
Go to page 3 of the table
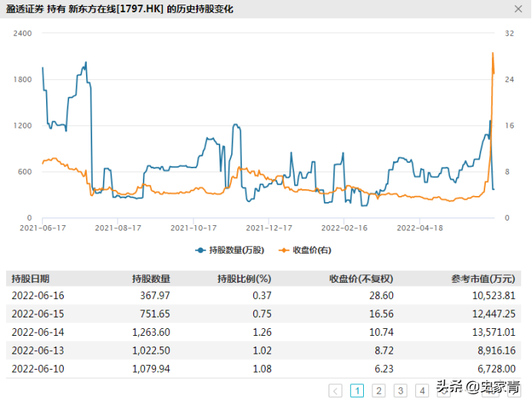[x=401, y=390]
